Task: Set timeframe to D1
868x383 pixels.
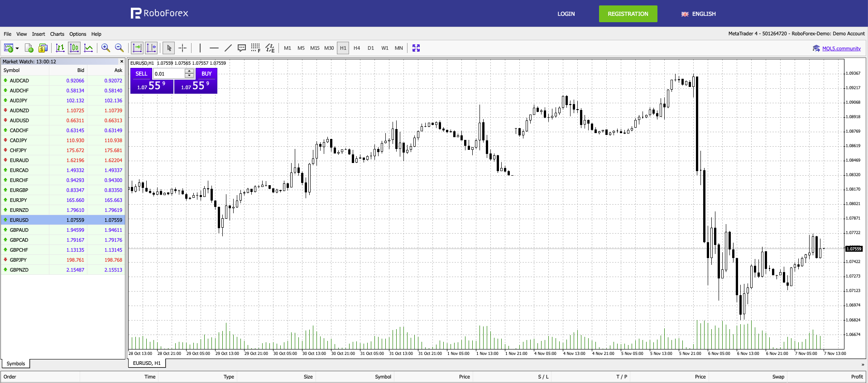Action: coord(371,48)
